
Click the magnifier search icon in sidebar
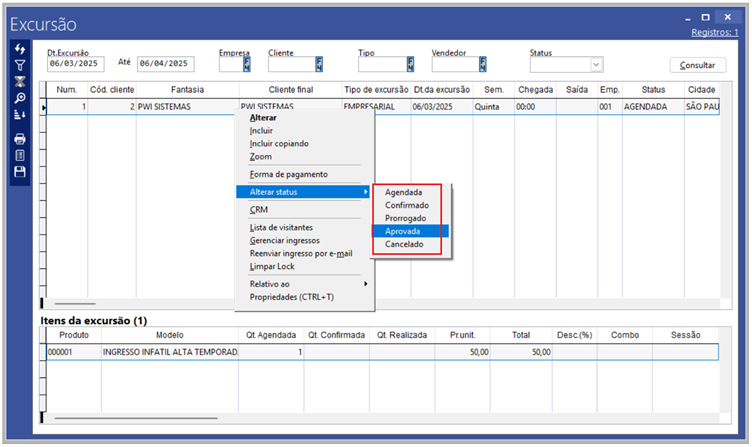coord(19,98)
